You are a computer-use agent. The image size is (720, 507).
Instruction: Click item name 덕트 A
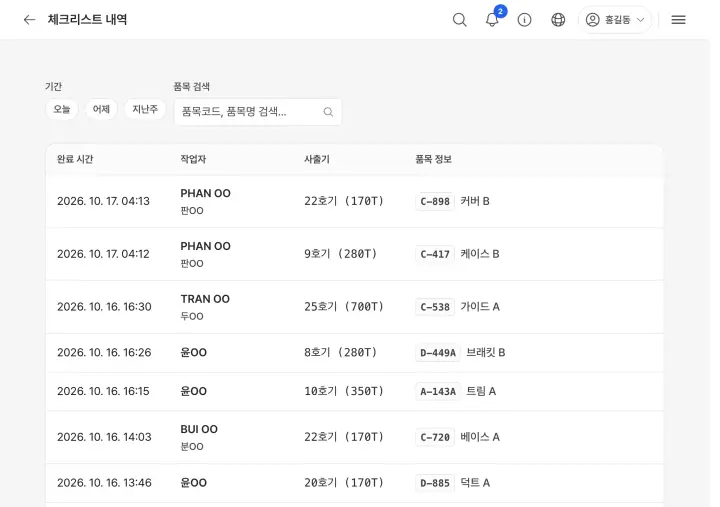pos(475,483)
